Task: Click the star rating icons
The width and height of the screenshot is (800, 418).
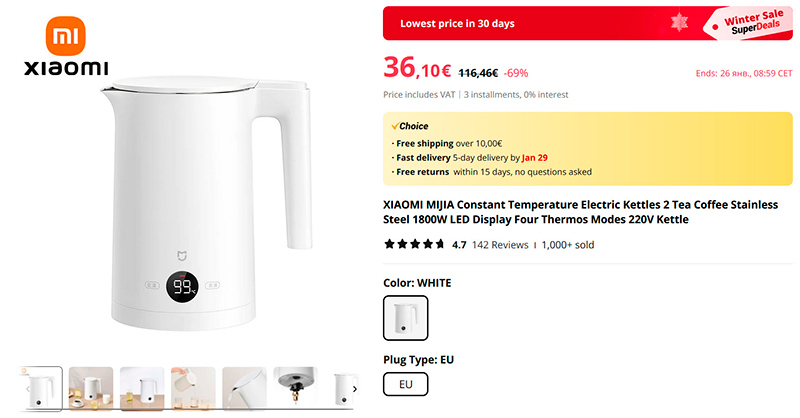Action: (x=414, y=244)
